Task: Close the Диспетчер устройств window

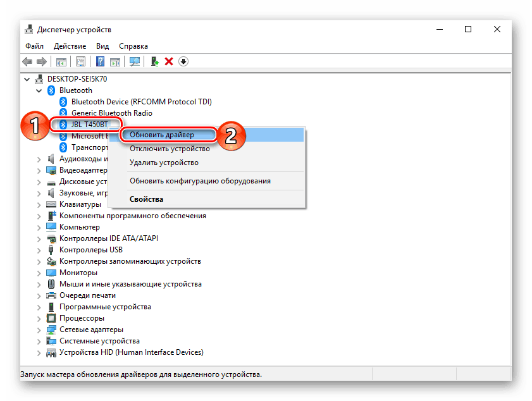Action: [497, 30]
